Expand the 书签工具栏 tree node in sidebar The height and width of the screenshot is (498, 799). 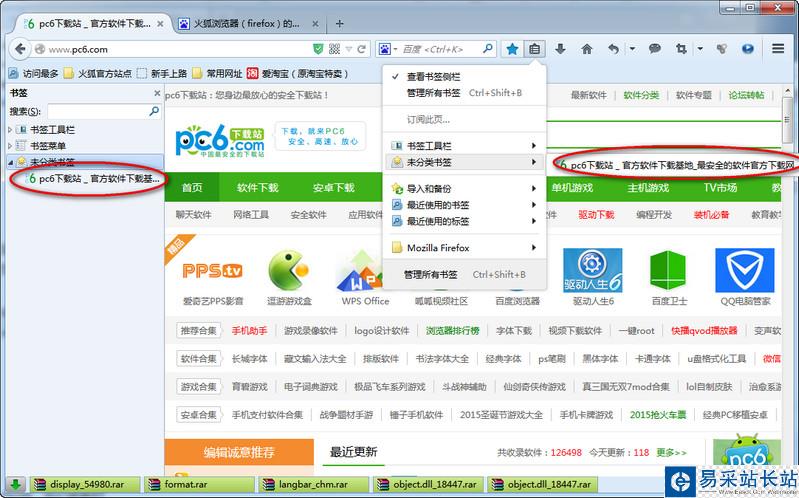[10, 130]
